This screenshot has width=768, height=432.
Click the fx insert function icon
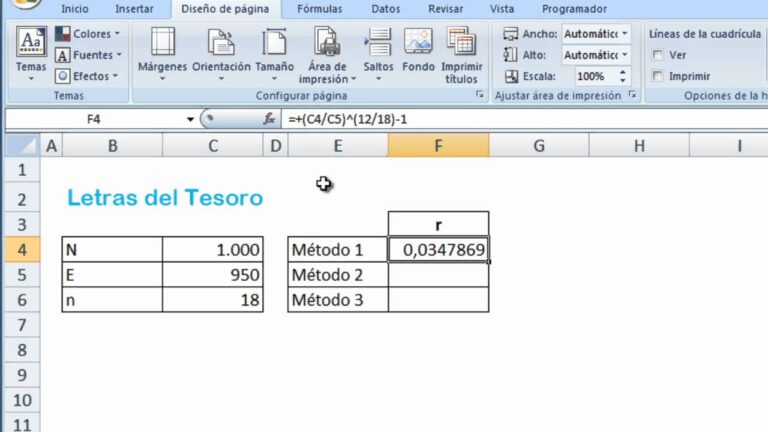coord(269,119)
